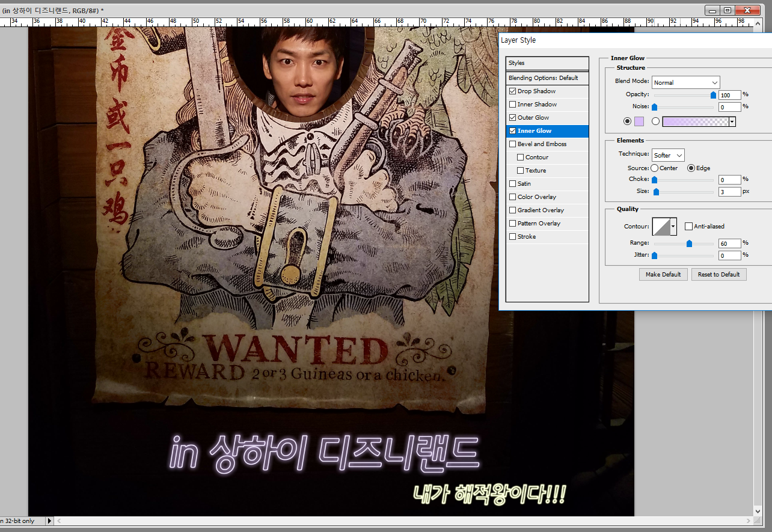Open the status bar info arrow menu
Viewport: 772px width, 532px height.
tap(49, 521)
